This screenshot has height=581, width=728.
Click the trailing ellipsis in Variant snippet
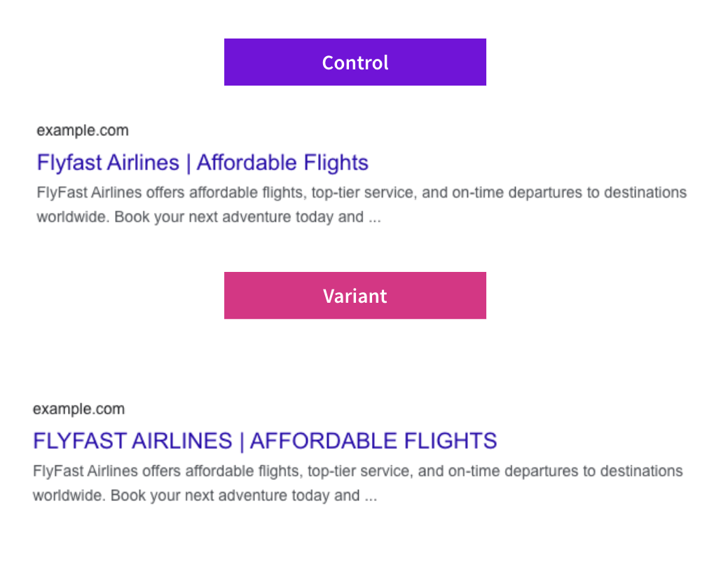(370, 497)
